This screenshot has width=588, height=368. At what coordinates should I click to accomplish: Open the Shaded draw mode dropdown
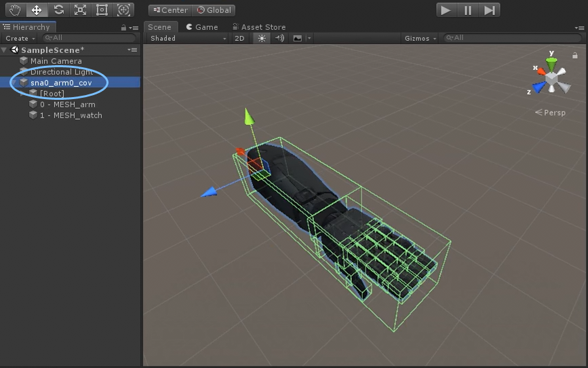(x=188, y=38)
